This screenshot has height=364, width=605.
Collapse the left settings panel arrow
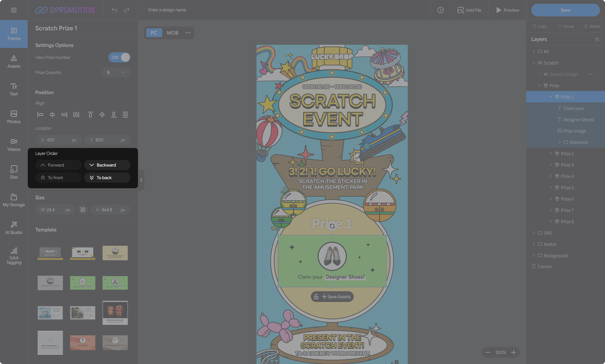pos(141,180)
